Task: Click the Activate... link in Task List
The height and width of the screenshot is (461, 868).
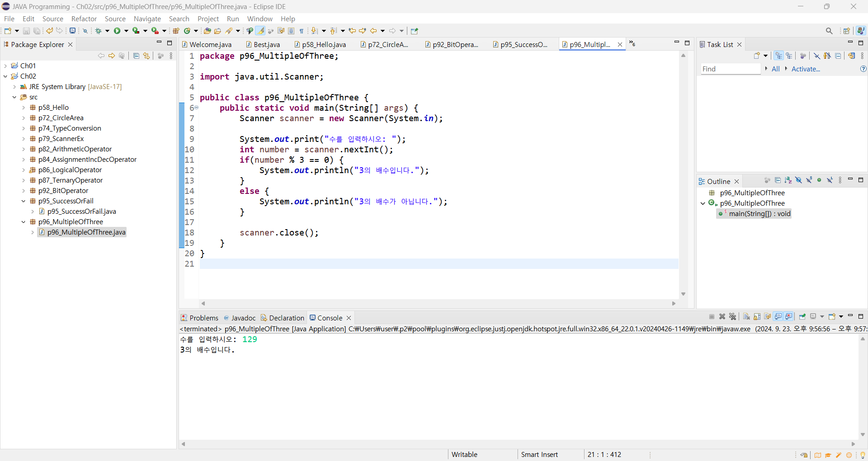Action: [x=806, y=69]
